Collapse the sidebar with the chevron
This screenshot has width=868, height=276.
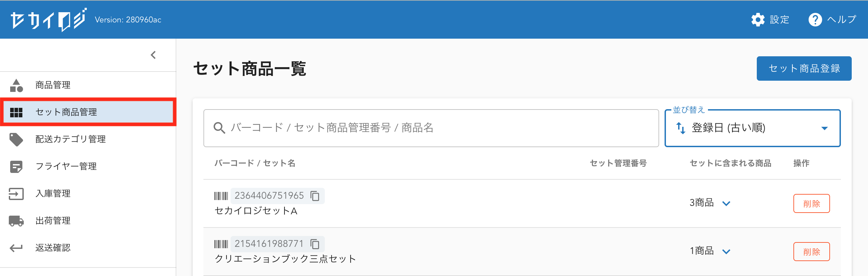pyautogui.click(x=153, y=55)
